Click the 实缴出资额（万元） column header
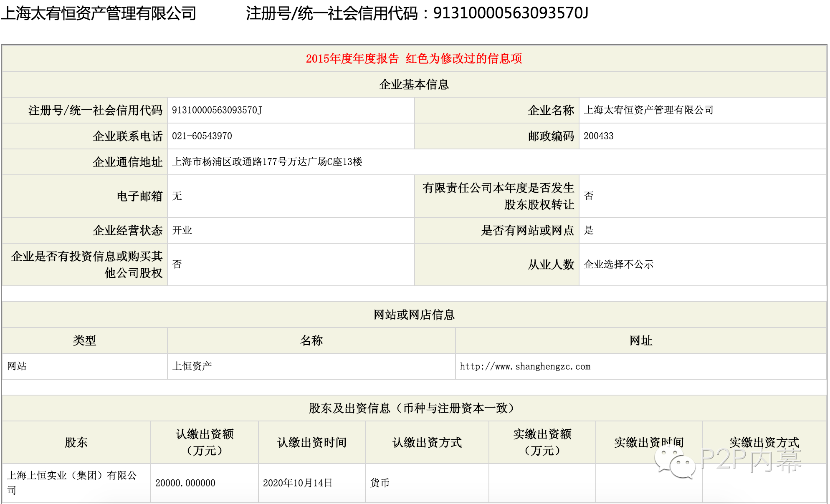The width and height of the screenshot is (830, 504). (542, 443)
